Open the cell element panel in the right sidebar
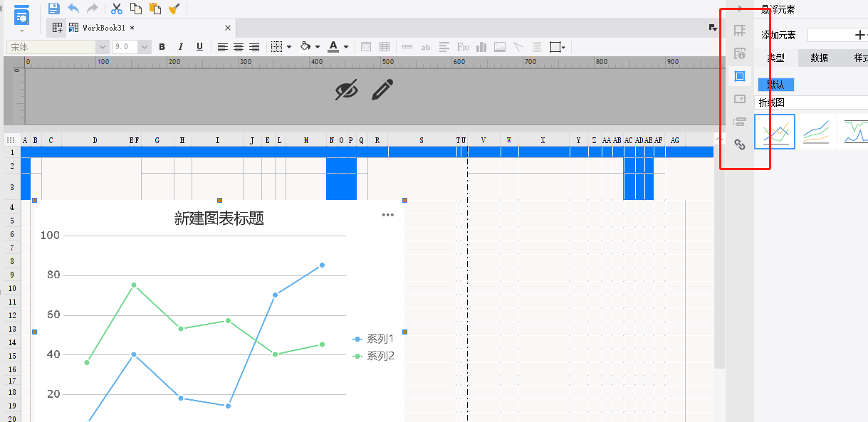 pos(740,31)
